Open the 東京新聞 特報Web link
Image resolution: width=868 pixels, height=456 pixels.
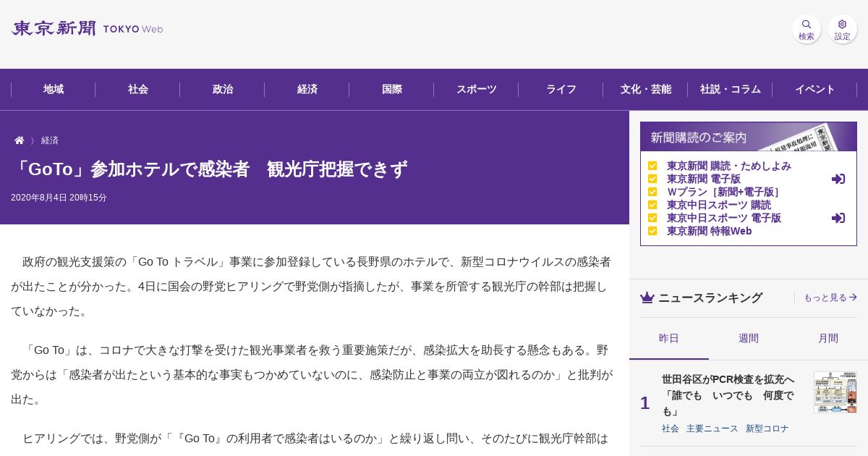710,231
